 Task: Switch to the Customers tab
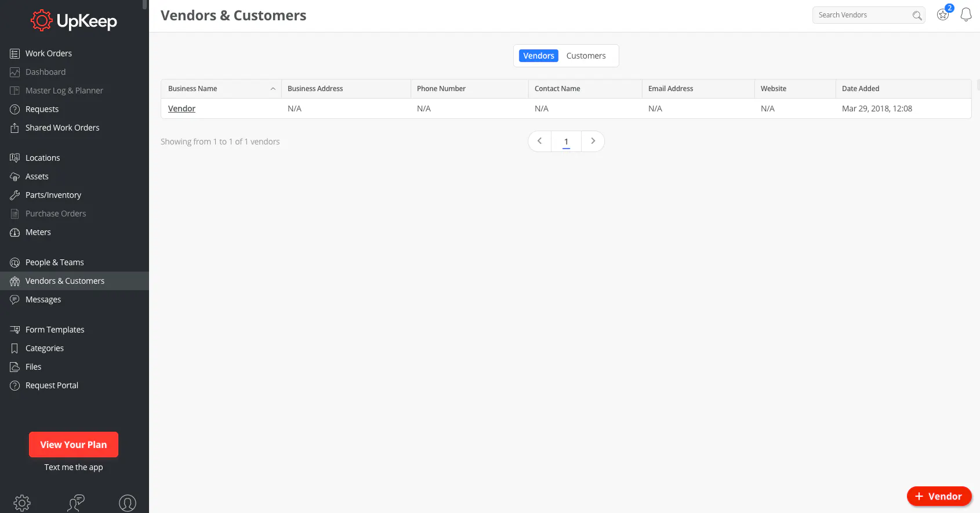pyautogui.click(x=586, y=56)
